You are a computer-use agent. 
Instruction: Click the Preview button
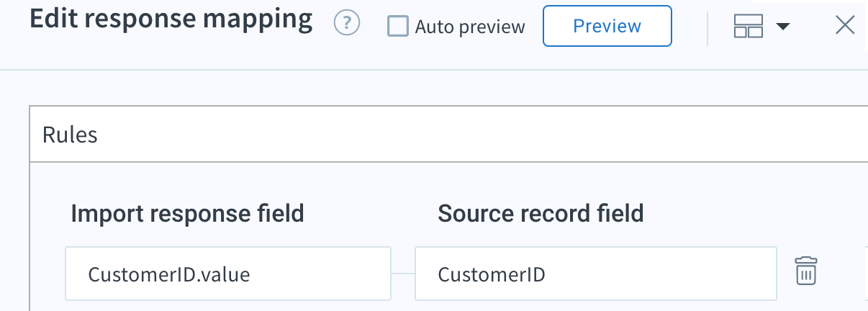pos(607,26)
